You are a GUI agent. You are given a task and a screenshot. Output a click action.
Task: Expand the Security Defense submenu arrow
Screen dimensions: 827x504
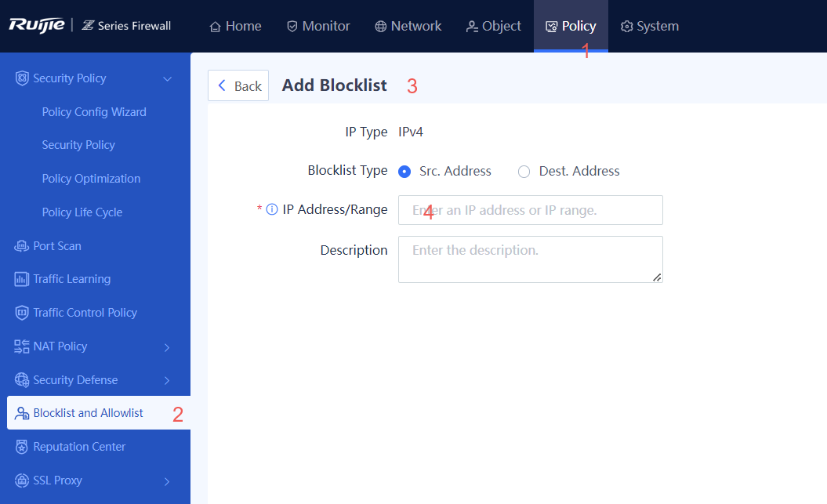[167, 380]
